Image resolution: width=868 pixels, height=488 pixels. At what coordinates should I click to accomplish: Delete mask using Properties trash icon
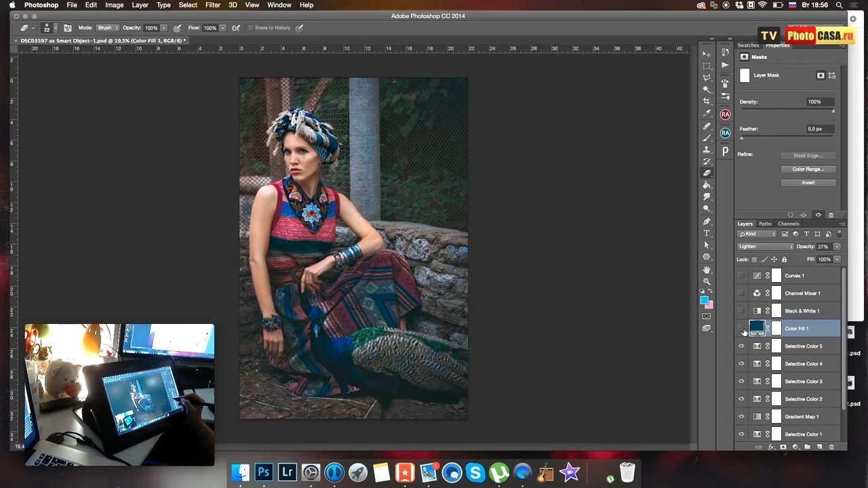[x=831, y=215]
